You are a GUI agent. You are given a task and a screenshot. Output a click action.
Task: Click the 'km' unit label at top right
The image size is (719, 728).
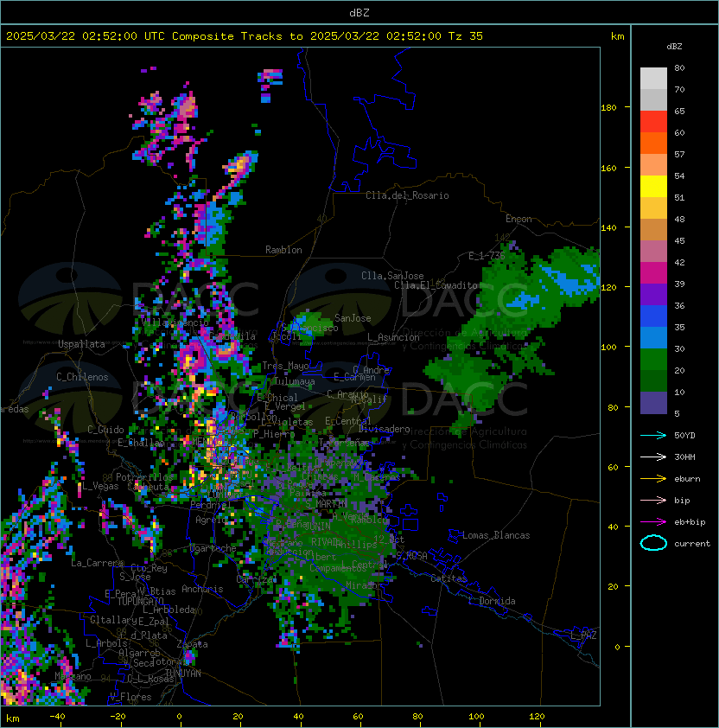click(617, 36)
